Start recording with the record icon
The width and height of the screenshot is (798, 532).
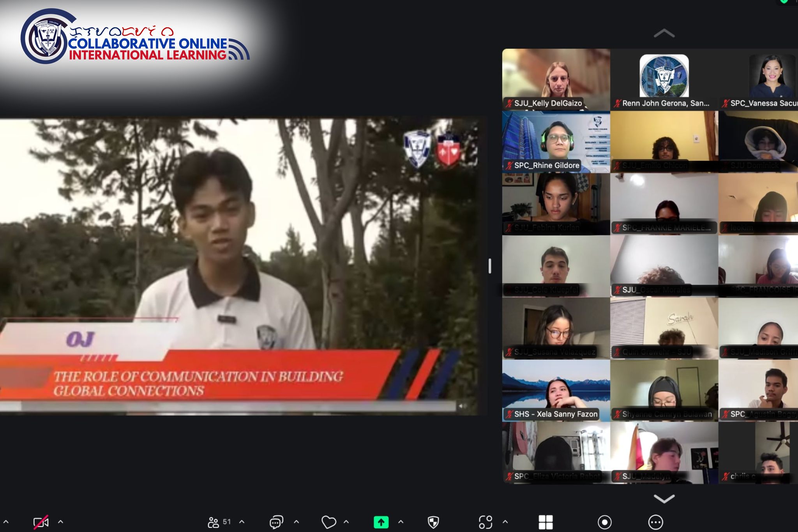click(x=604, y=522)
